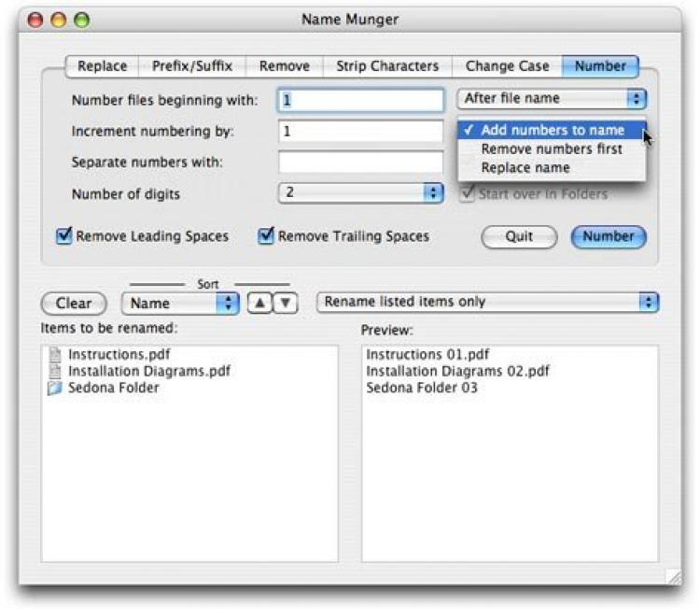Go to Strip Characters tab
This screenshot has width=700, height=609.
click(x=387, y=66)
